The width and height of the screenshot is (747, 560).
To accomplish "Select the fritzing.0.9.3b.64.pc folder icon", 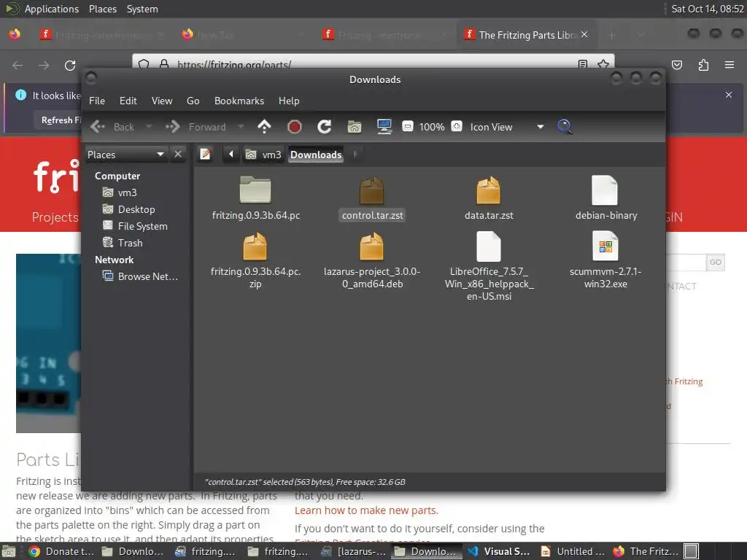I will pyautogui.click(x=255, y=190).
